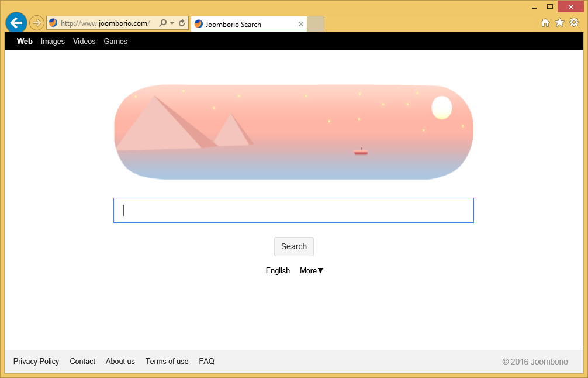Click the browser forward arrow button

(x=36, y=23)
